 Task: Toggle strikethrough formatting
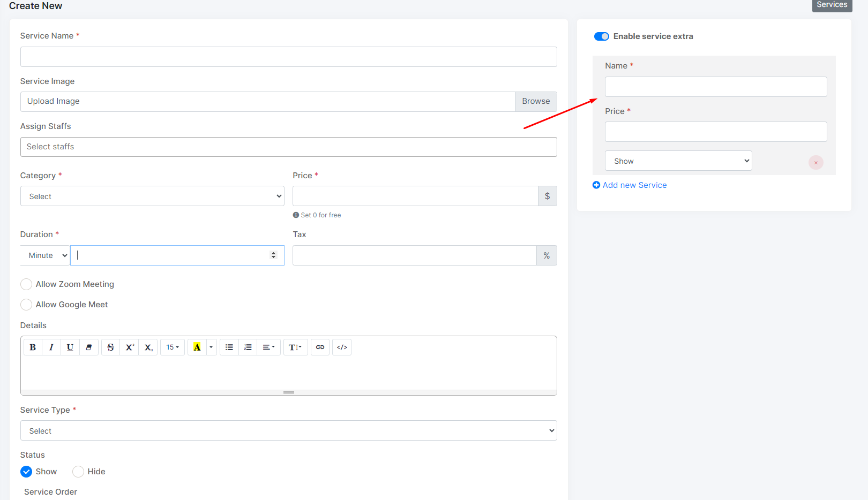[110, 347]
